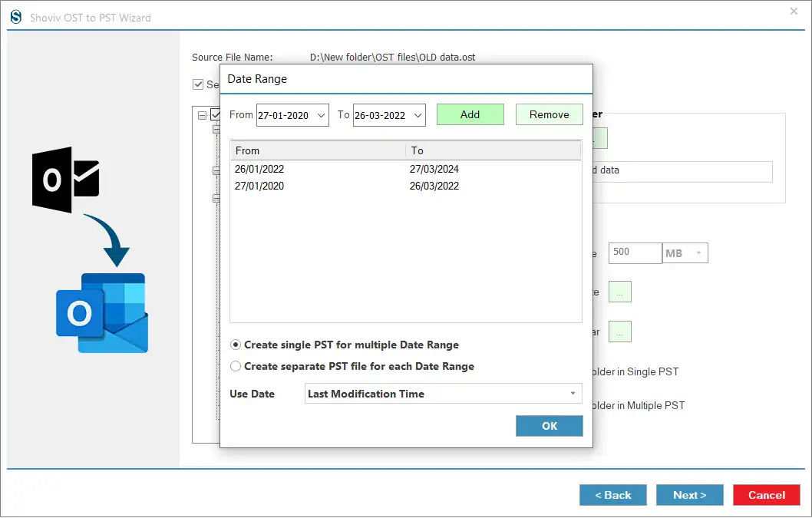The height and width of the screenshot is (518, 812).
Task: Click the blue conversion arrow graphic
Action: [x=108, y=240]
